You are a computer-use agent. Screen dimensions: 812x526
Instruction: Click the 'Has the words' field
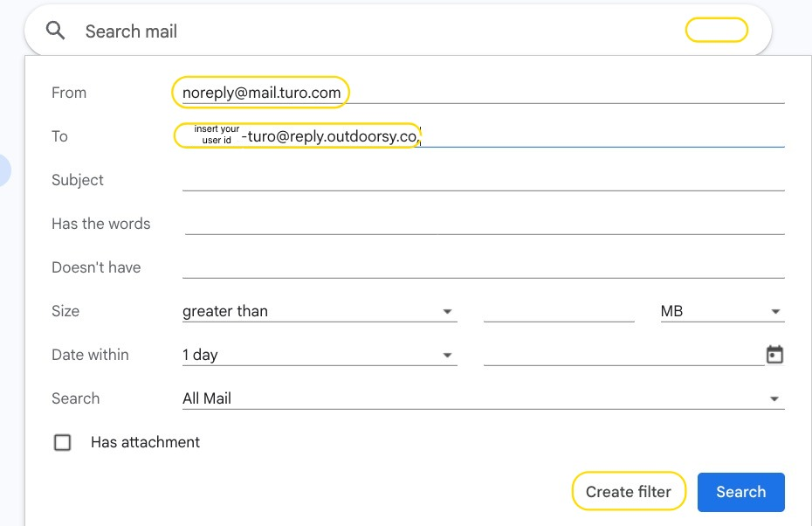(x=485, y=224)
